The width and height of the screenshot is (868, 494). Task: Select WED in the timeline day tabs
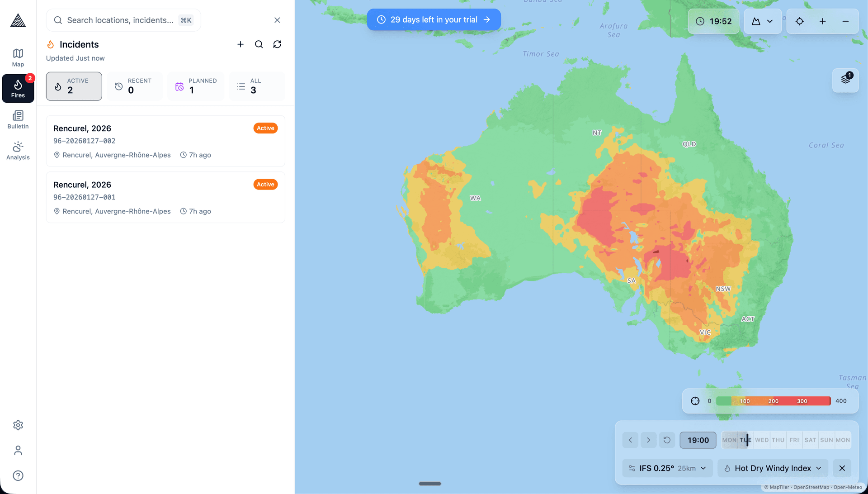click(x=762, y=440)
